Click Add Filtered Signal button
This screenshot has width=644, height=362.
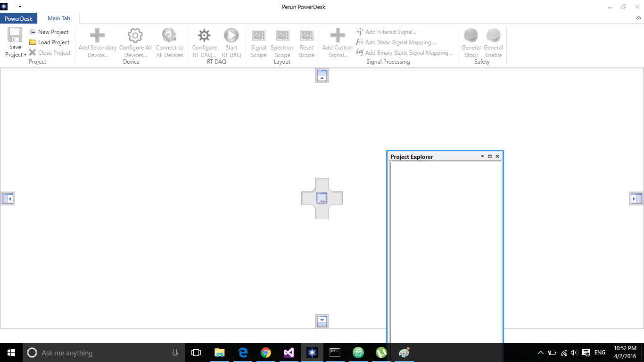tap(386, 32)
